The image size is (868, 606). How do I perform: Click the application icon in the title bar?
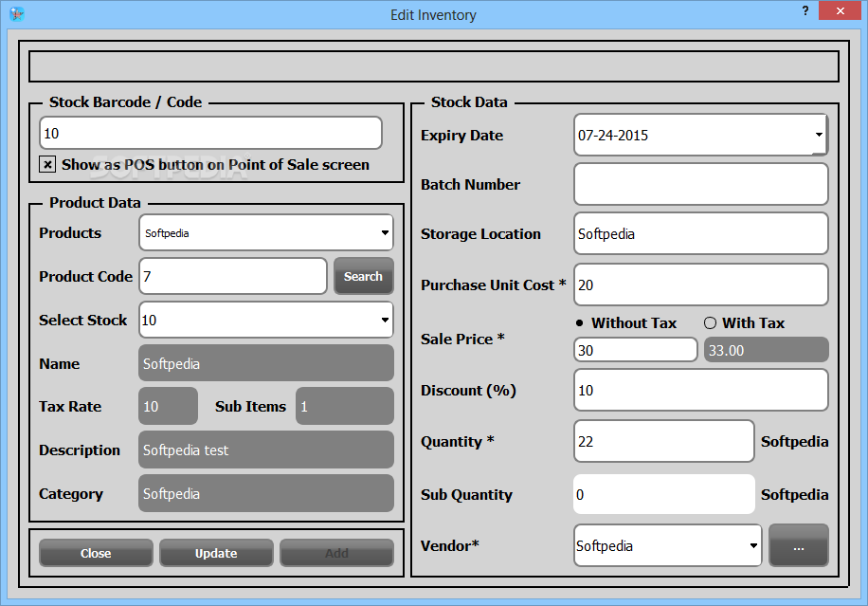click(x=17, y=14)
